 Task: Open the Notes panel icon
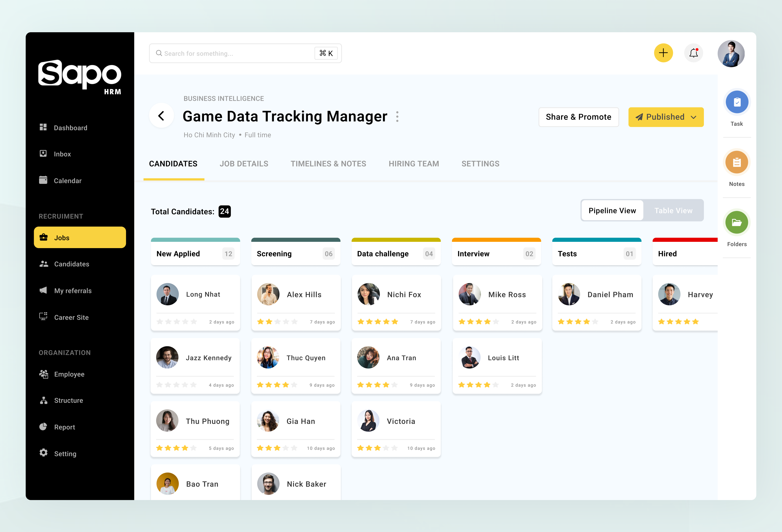(x=737, y=162)
